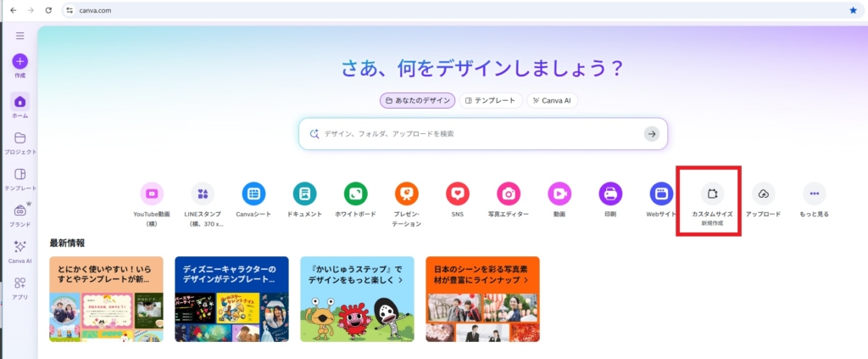The width and height of the screenshot is (868, 359).
Task: Open the 写真エディター icon
Action: click(x=509, y=194)
